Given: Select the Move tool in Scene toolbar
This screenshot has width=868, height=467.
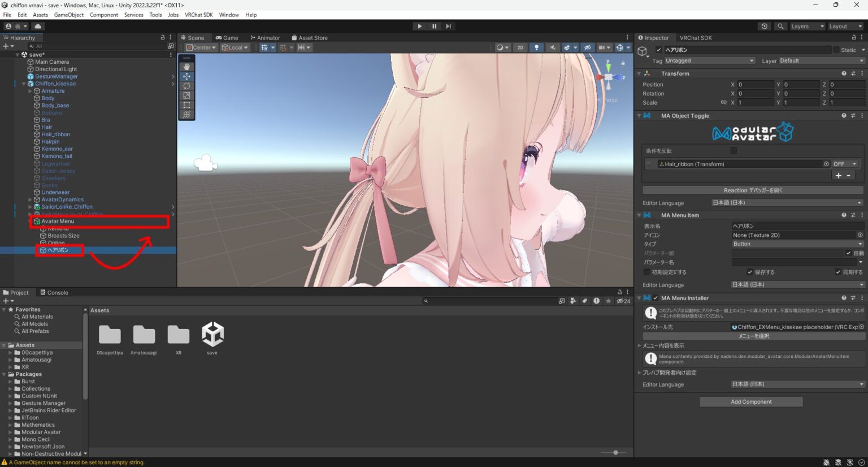Looking at the screenshot, I should (186, 76).
